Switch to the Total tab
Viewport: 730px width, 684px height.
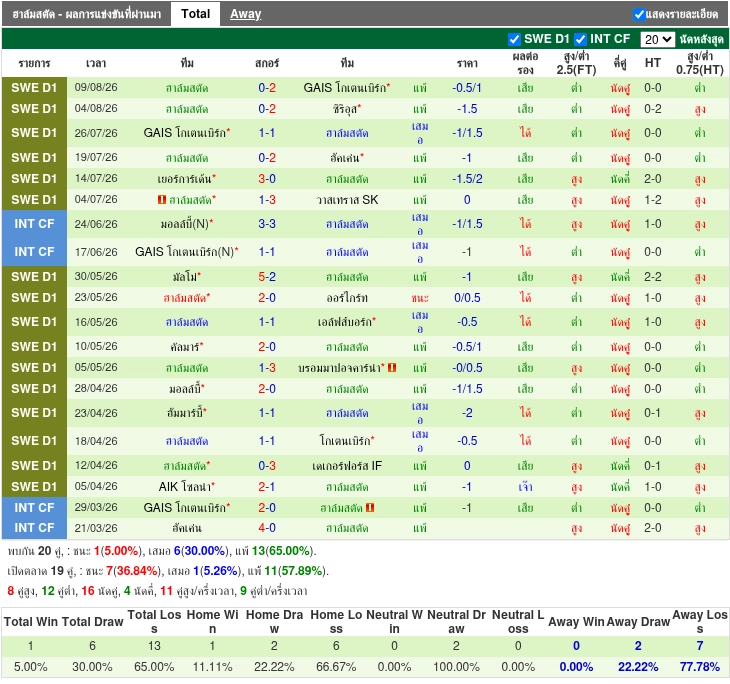click(x=196, y=14)
